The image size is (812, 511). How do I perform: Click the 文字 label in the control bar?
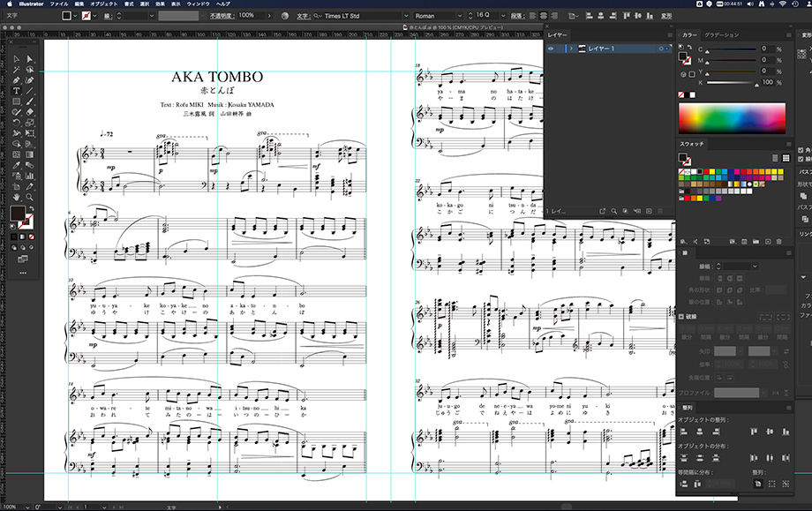(x=304, y=16)
